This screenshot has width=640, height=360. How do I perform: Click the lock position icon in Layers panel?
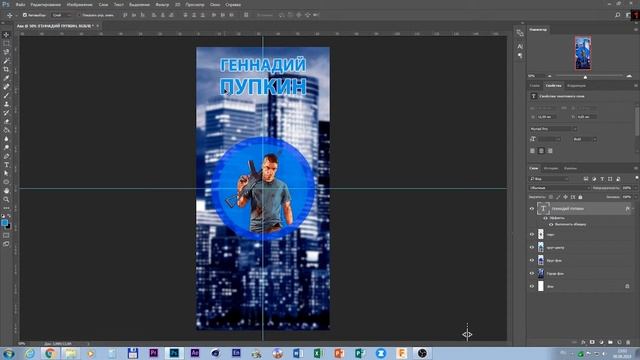click(x=565, y=197)
